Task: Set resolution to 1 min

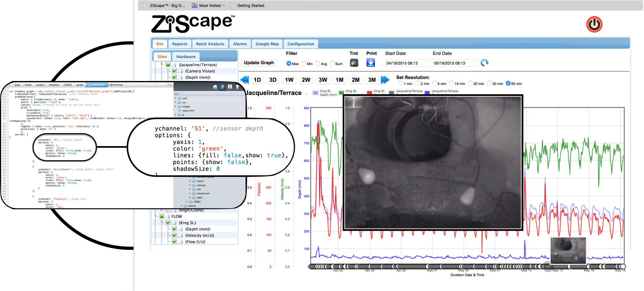Action: point(401,83)
